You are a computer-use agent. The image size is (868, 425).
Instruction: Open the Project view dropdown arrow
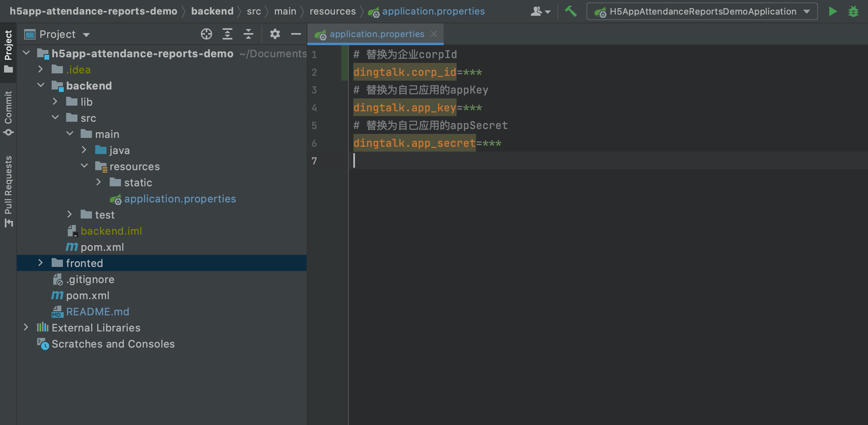click(x=86, y=34)
